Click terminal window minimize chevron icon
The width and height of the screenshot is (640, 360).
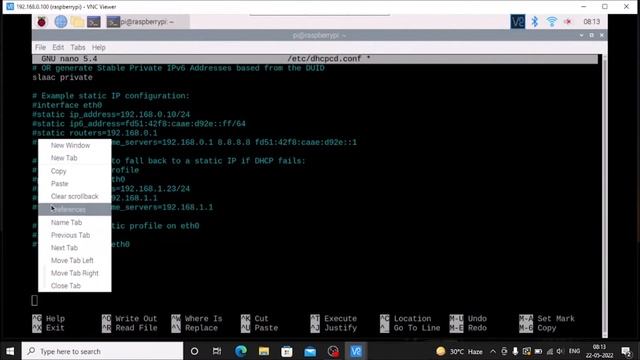[581, 36]
